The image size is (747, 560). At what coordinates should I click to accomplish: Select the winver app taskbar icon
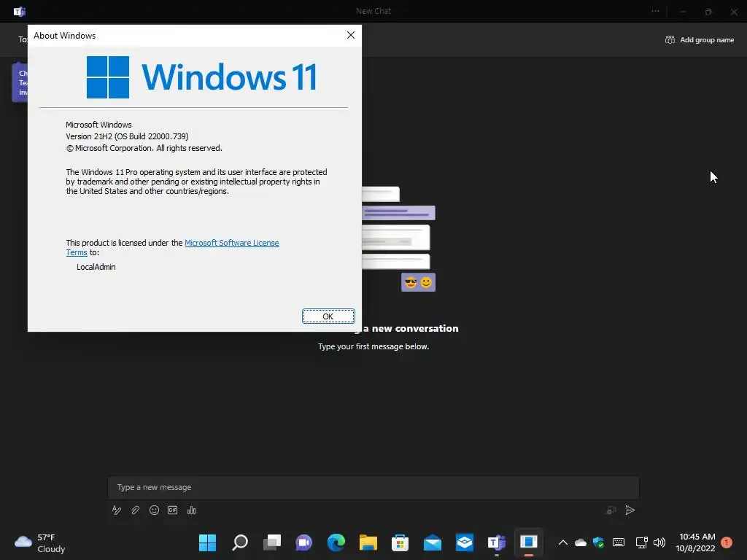coord(529,542)
